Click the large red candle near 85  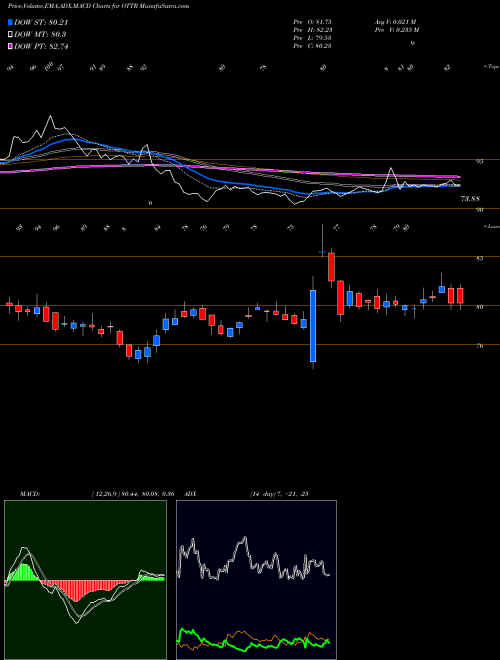pos(331,267)
